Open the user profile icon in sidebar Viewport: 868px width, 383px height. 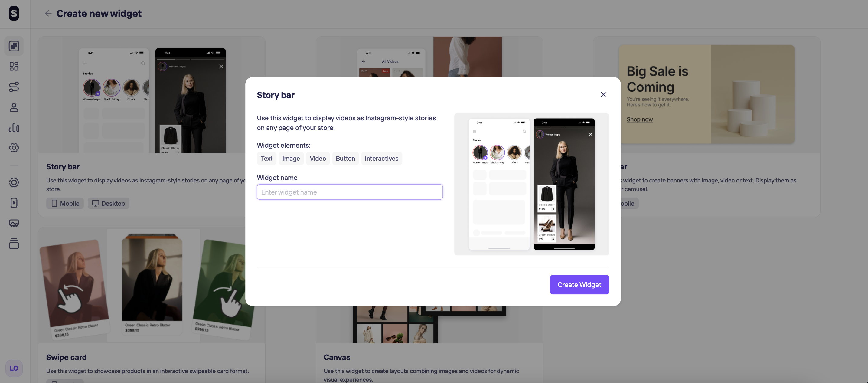[14, 108]
